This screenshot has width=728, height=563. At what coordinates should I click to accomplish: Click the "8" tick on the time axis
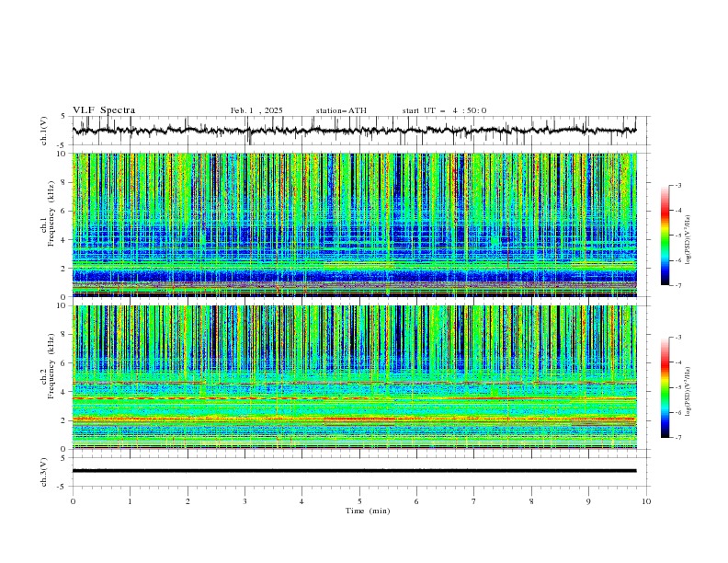click(531, 501)
